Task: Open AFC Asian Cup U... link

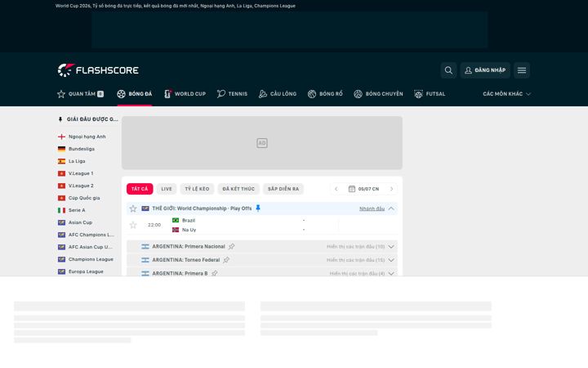Action: point(91,247)
